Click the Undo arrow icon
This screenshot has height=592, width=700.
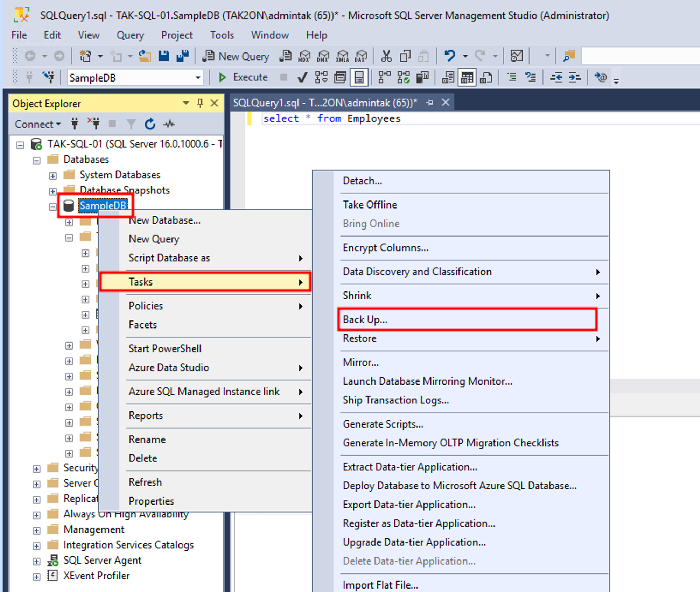[450, 56]
